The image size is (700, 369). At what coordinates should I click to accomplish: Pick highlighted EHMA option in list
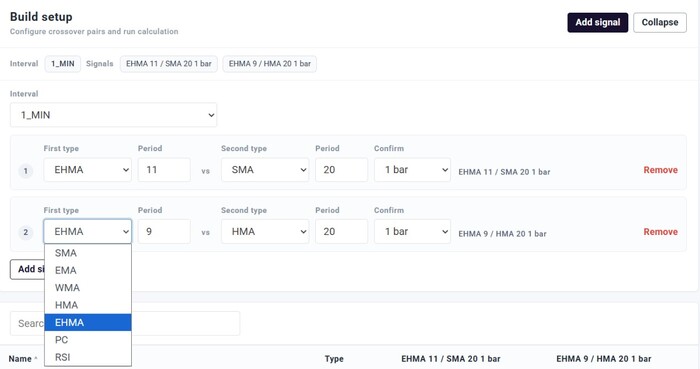[x=88, y=323]
